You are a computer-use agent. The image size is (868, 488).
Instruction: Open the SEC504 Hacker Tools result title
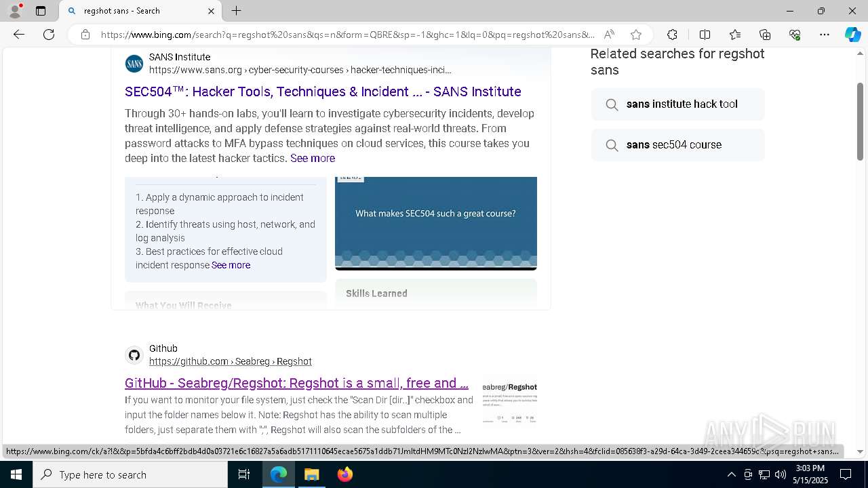coord(323,91)
